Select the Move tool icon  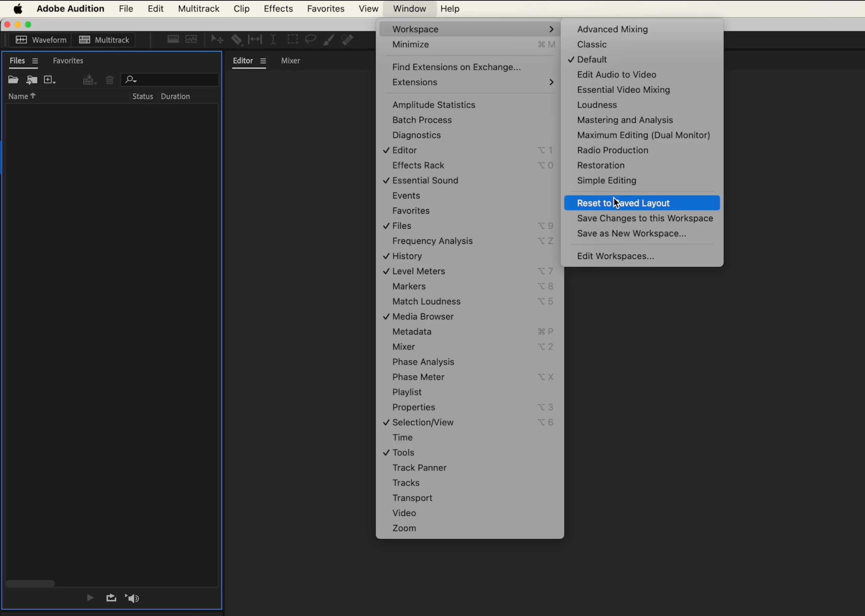tap(217, 39)
